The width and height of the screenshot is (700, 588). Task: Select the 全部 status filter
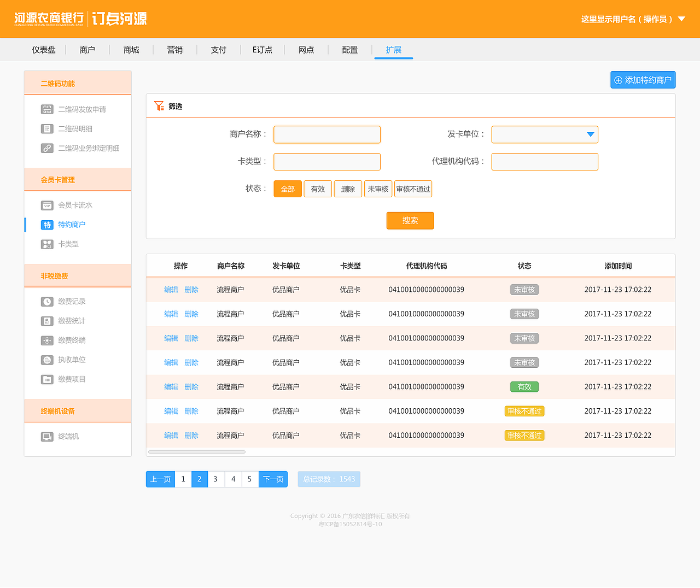[288, 189]
